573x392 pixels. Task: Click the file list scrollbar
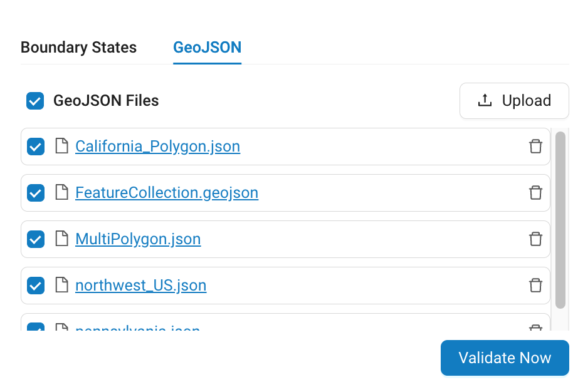[x=560, y=219]
